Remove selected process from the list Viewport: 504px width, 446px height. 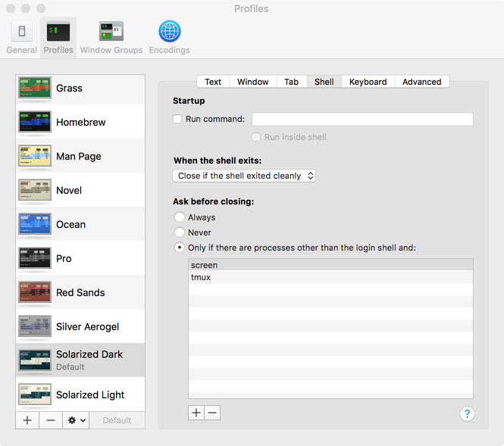212,413
